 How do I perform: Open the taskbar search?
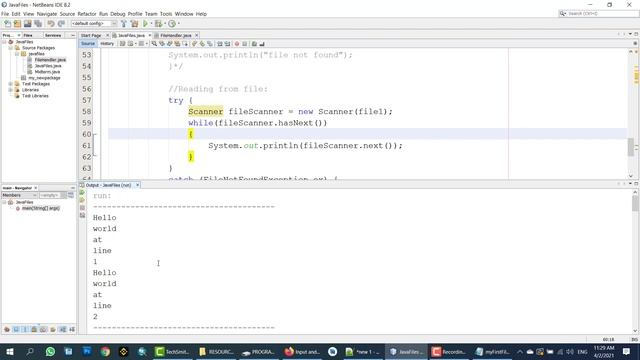tap(30, 351)
